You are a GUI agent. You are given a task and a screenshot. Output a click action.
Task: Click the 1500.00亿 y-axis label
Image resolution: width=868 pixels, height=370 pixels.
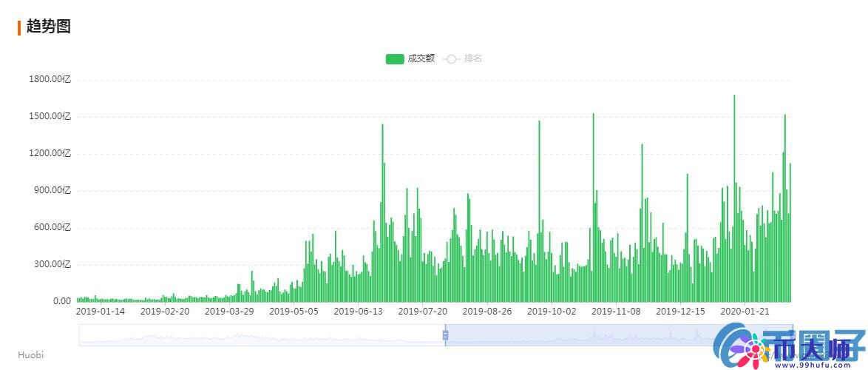(50, 117)
